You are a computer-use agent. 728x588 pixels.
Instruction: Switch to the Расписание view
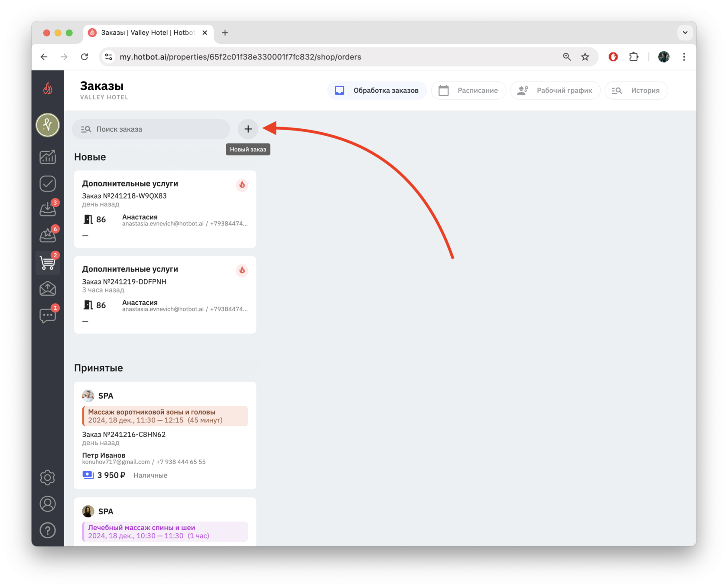(x=468, y=90)
